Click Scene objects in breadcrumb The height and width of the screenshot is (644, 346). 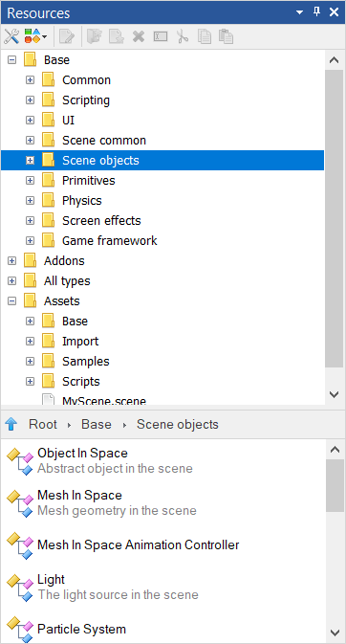178,424
